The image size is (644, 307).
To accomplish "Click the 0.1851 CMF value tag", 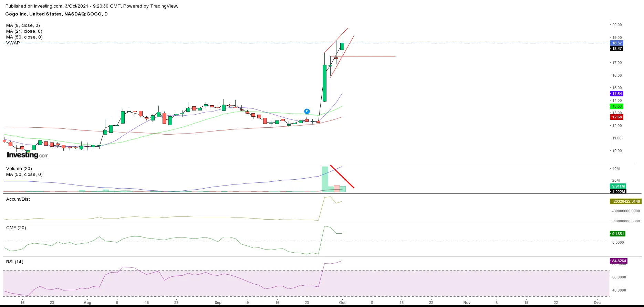I will (618, 234).
